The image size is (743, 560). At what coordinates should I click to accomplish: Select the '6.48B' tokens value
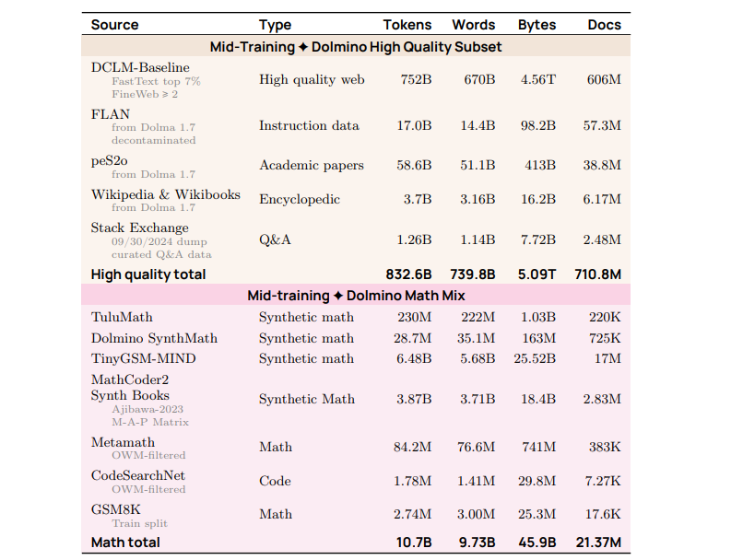click(x=414, y=359)
